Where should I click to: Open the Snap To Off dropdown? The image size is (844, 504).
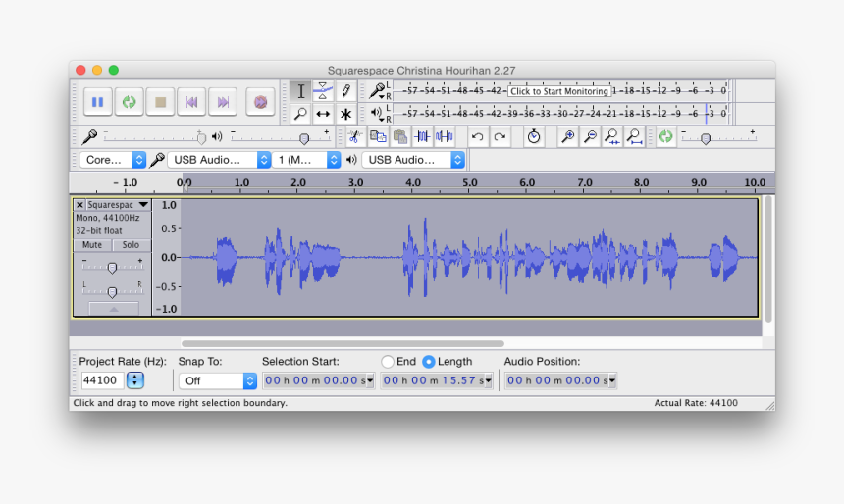point(218,380)
